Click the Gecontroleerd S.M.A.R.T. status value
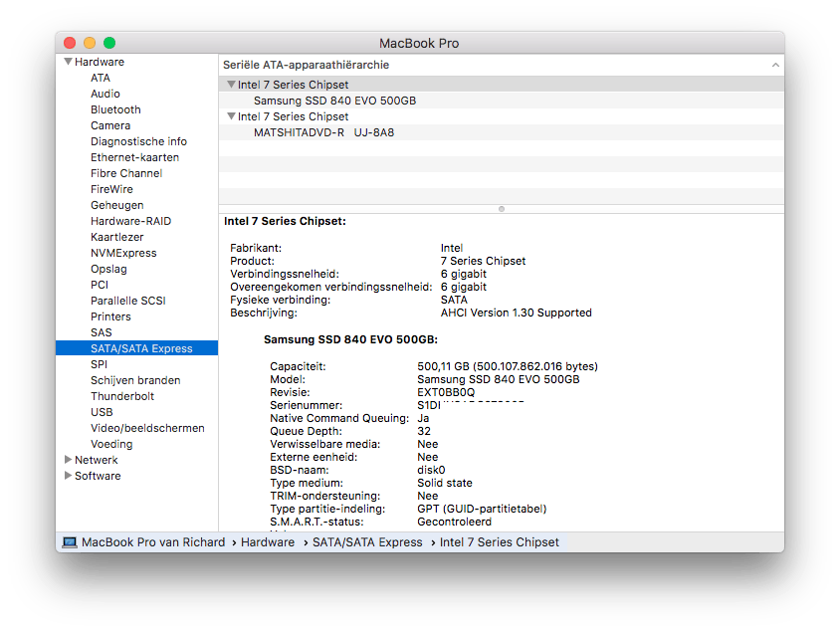 coord(454,522)
